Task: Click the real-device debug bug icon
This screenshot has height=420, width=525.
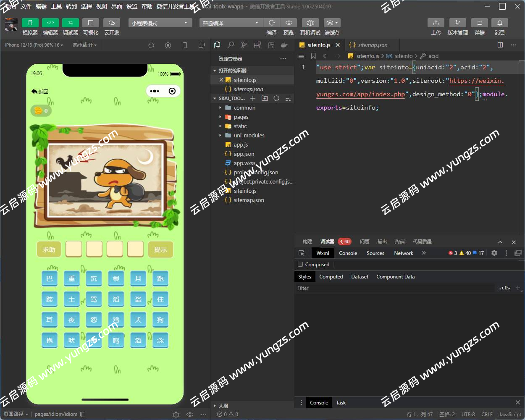Action: [310, 23]
